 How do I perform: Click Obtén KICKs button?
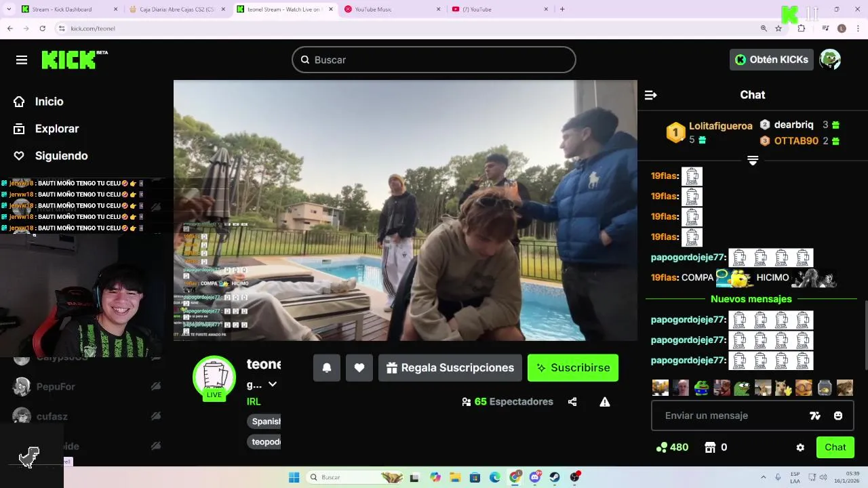pos(772,60)
